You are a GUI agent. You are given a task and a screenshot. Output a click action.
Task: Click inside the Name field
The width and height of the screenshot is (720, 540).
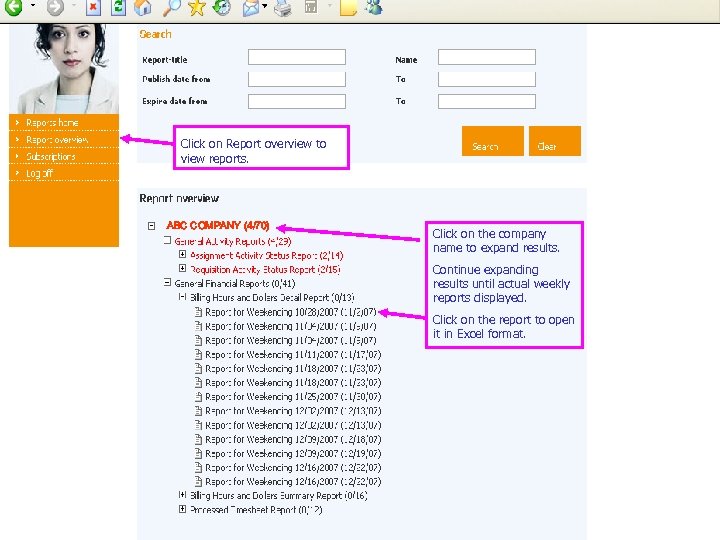click(487, 57)
